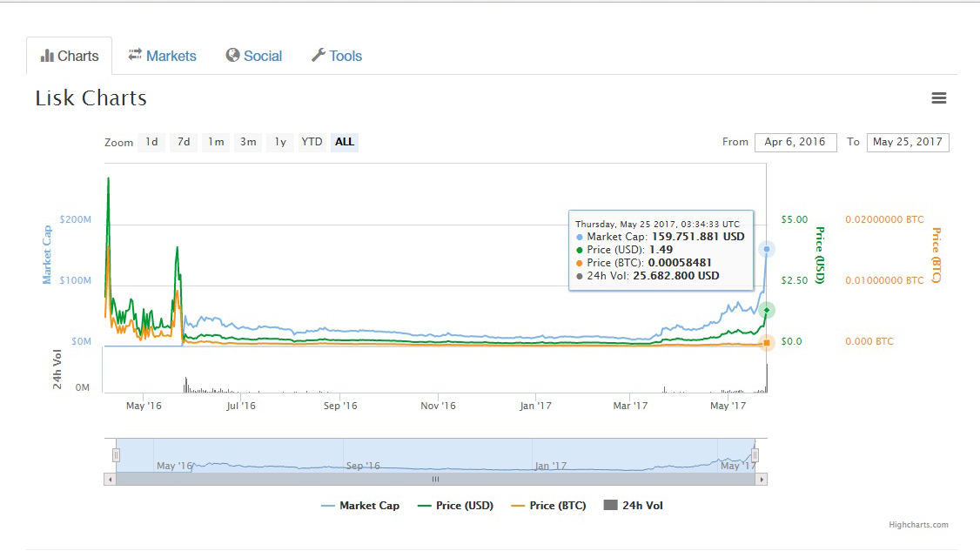
Task: Set zoom range to 1d
Action: (152, 142)
